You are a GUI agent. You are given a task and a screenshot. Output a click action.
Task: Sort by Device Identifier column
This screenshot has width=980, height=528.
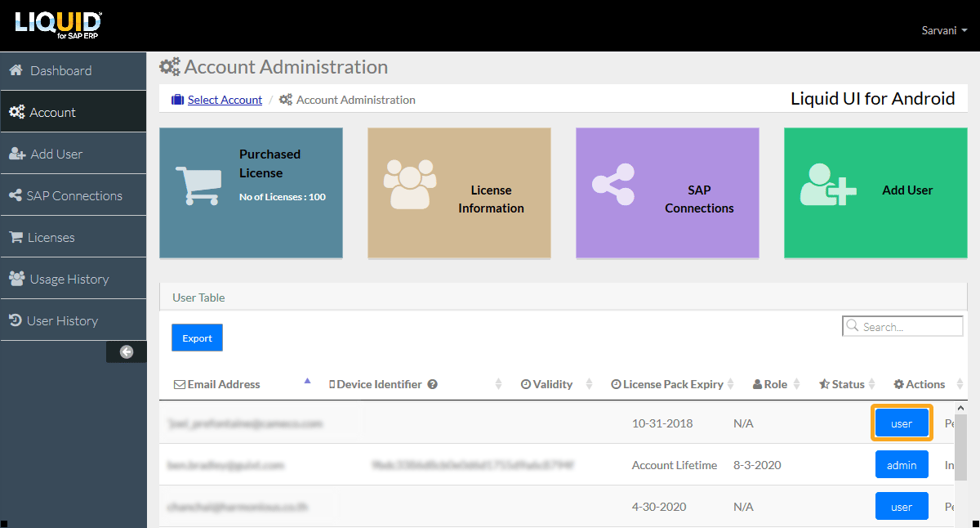coord(415,384)
